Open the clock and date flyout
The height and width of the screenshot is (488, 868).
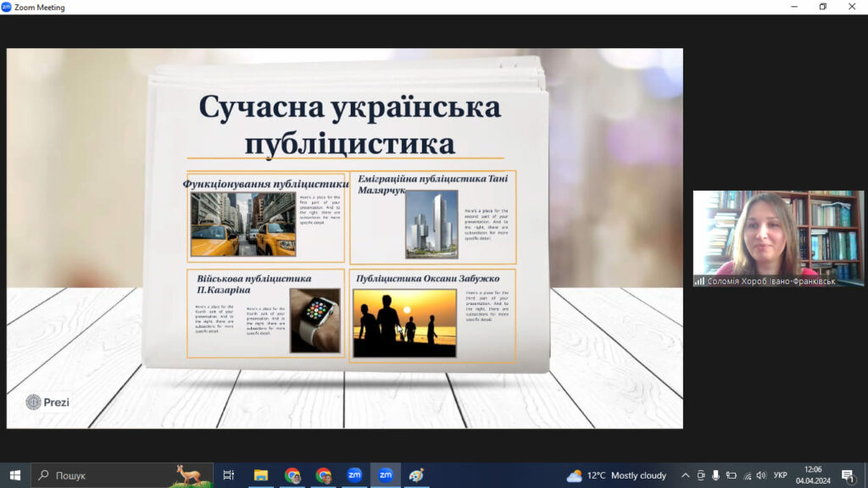812,475
